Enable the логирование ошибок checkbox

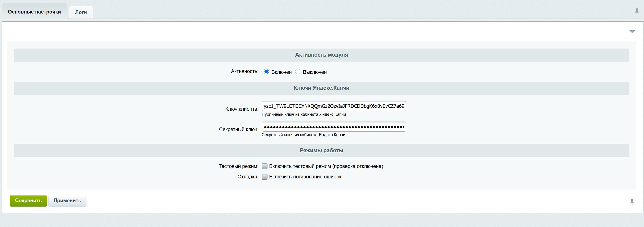click(264, 177)
